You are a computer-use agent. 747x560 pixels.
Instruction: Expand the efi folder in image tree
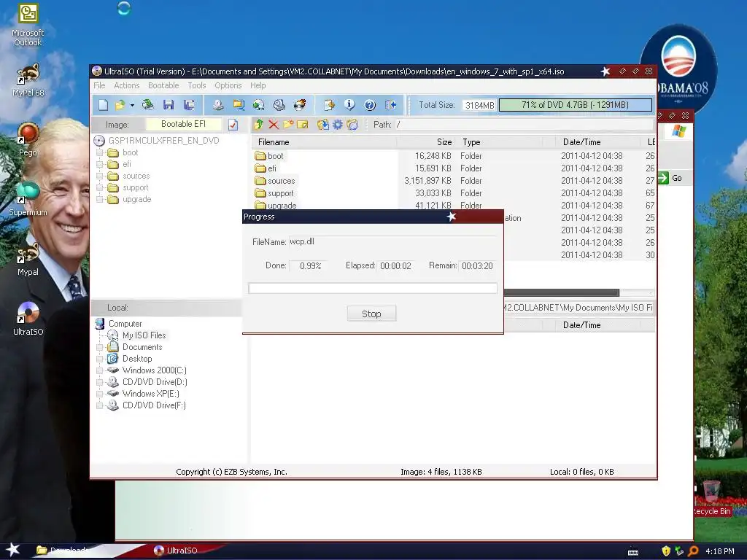pos(99,164)
